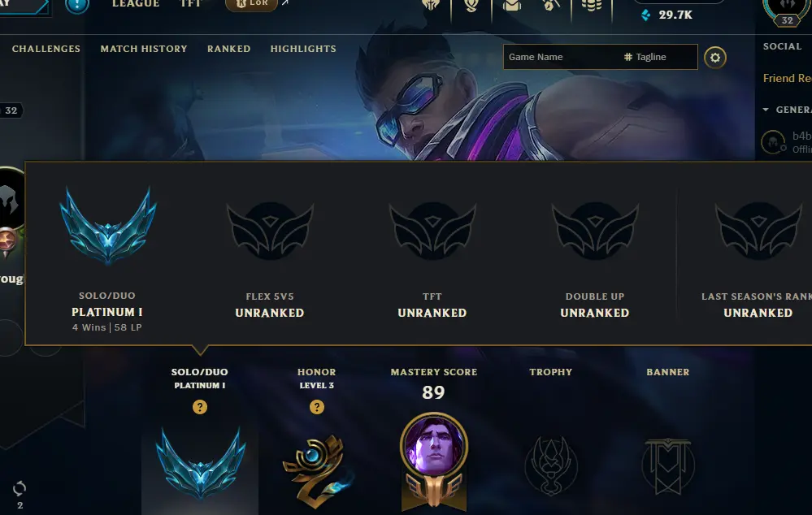
Task: Open the mastery champion portrait
Action: pyautogui.click(x=434, y=445)
